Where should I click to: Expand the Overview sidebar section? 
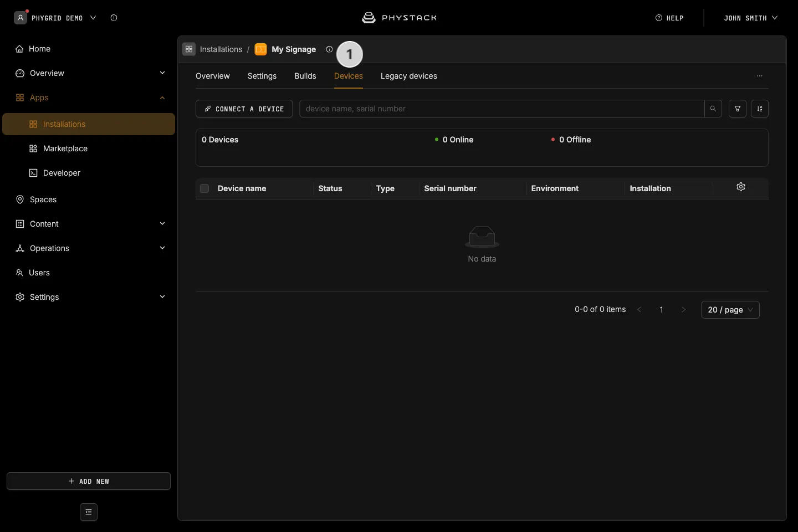pos(162,73)
